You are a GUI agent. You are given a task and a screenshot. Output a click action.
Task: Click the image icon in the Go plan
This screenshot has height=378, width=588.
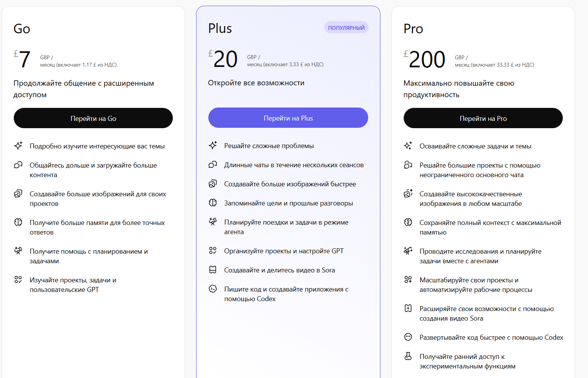click(x=18, y=194)
